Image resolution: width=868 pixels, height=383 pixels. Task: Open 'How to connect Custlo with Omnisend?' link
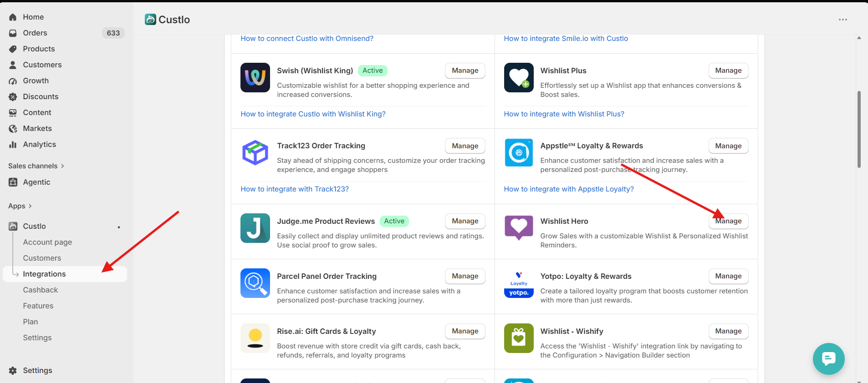(x=307, y=39)
